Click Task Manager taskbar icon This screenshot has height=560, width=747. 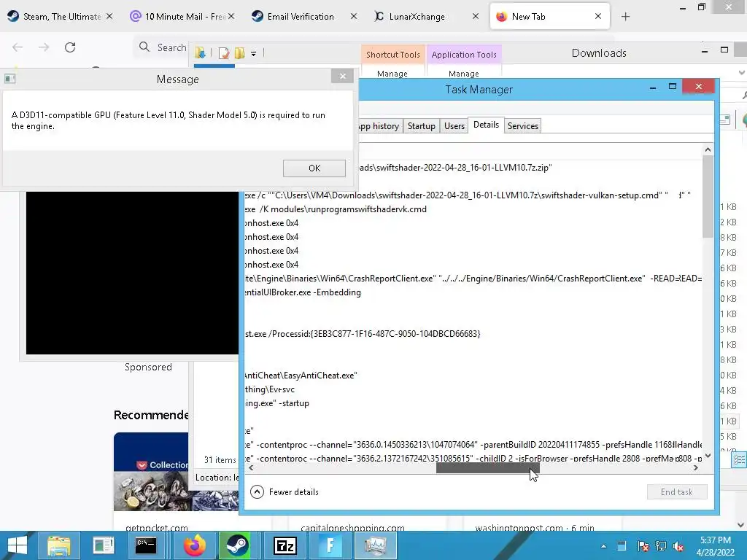376,545
